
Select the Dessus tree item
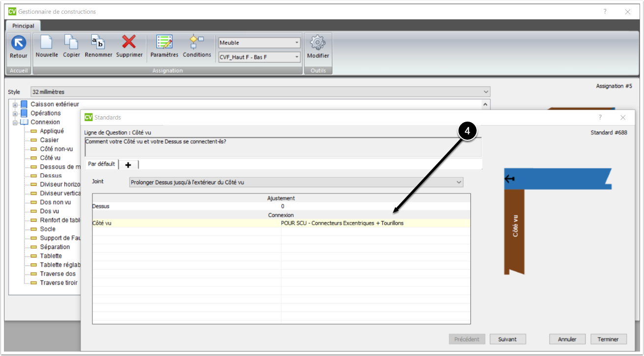pyautogui.click(x=51, y=176)
